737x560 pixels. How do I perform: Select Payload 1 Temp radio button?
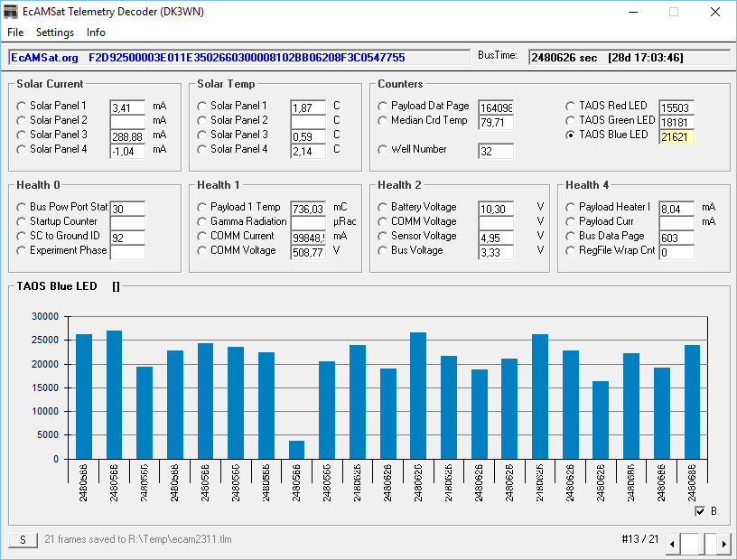tap(202, 208)
